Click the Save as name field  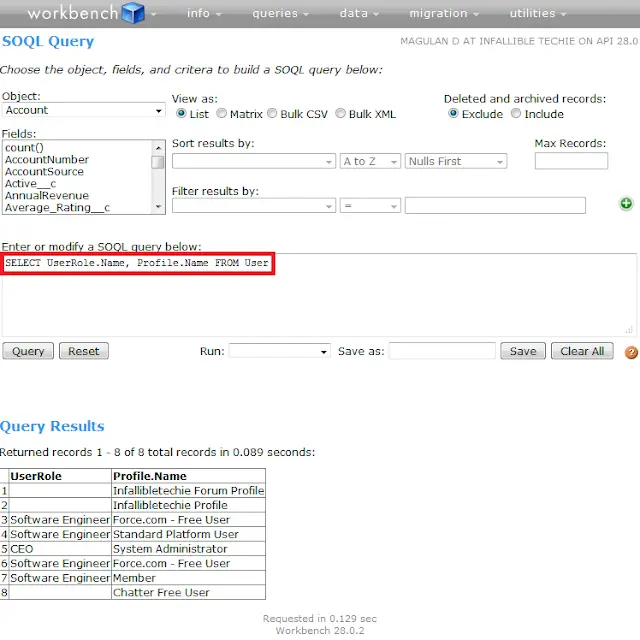(442, 351)
